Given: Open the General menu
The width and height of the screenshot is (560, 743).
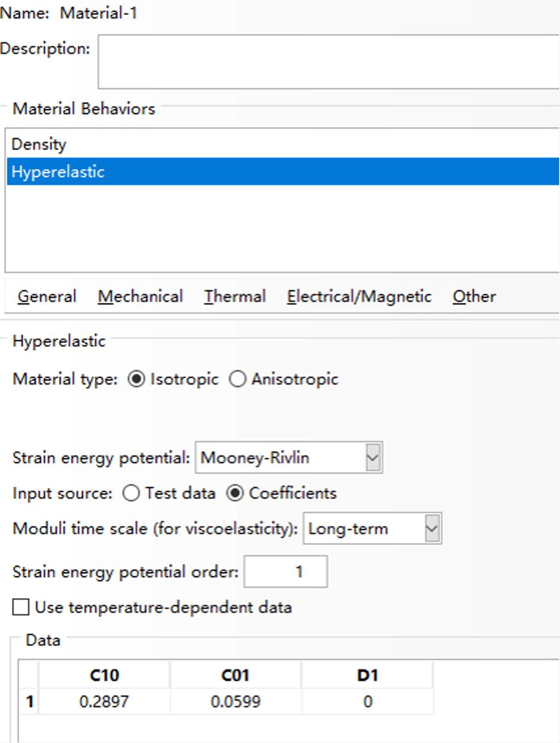Looking at the screenshot, I should click(x=47, y=296).
